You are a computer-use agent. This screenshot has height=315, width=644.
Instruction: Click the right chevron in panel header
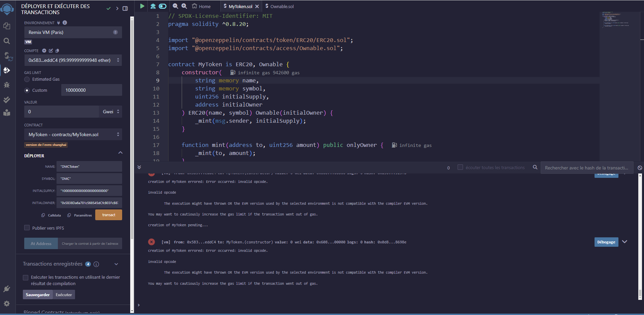pos(117,8)
